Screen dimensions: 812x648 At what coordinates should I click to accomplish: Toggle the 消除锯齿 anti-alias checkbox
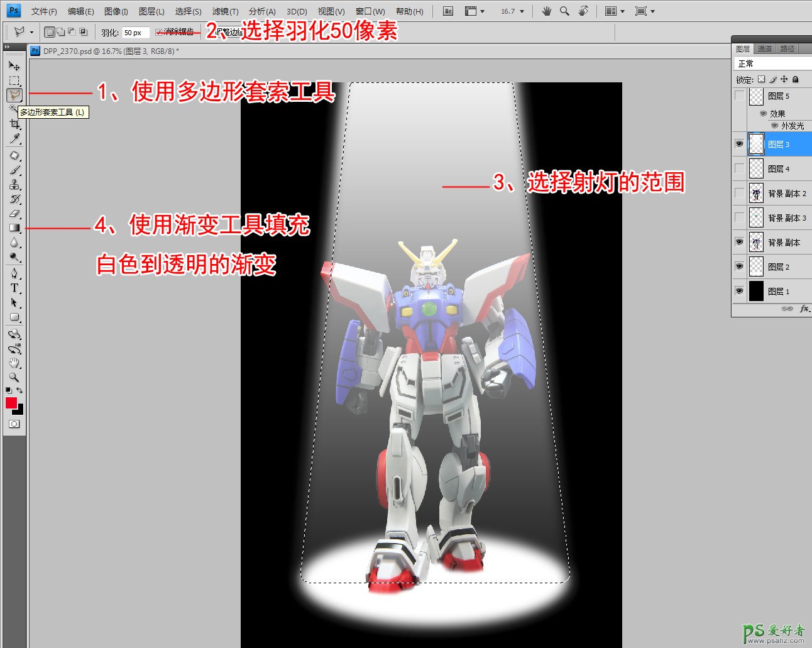pyautogui.click(x=159, y=32)
